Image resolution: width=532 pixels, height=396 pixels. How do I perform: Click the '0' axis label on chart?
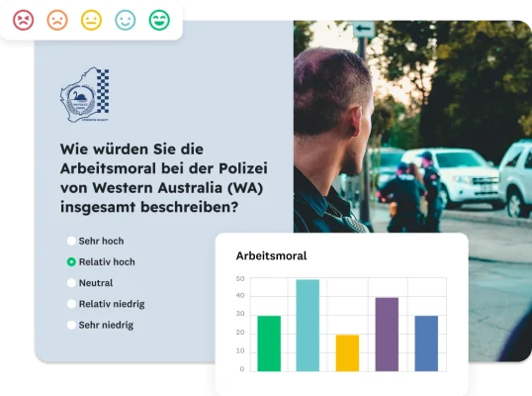click(x=242, y=369)
